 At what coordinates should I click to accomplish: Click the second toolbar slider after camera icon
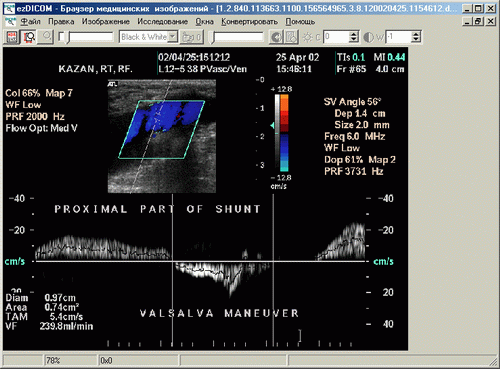coord(237,37)
